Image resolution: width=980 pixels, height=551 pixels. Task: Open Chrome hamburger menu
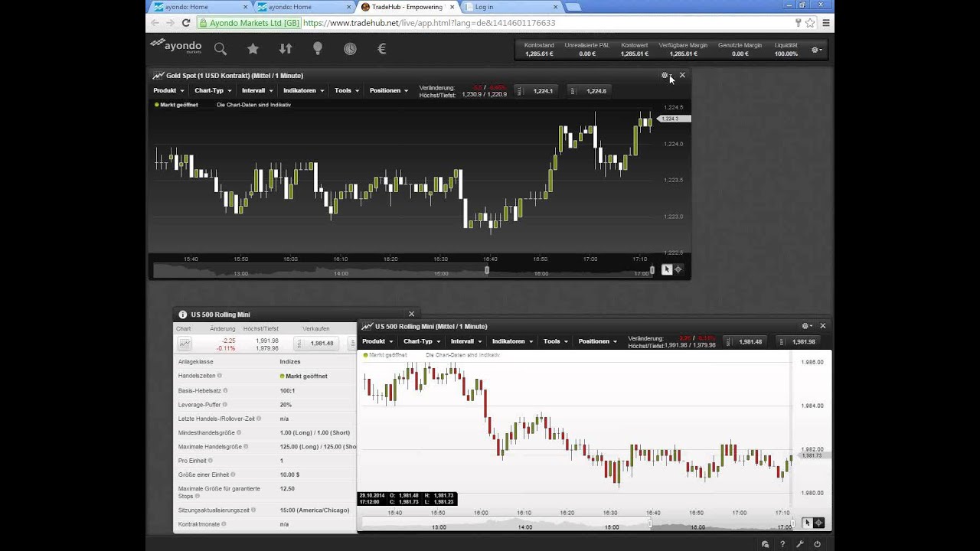pos(825,23)
